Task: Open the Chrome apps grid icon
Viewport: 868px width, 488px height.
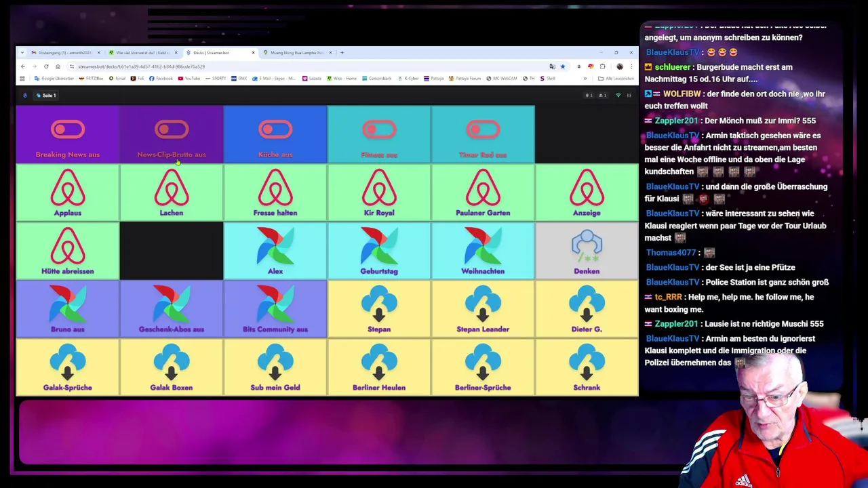Action: coord(22,79)
